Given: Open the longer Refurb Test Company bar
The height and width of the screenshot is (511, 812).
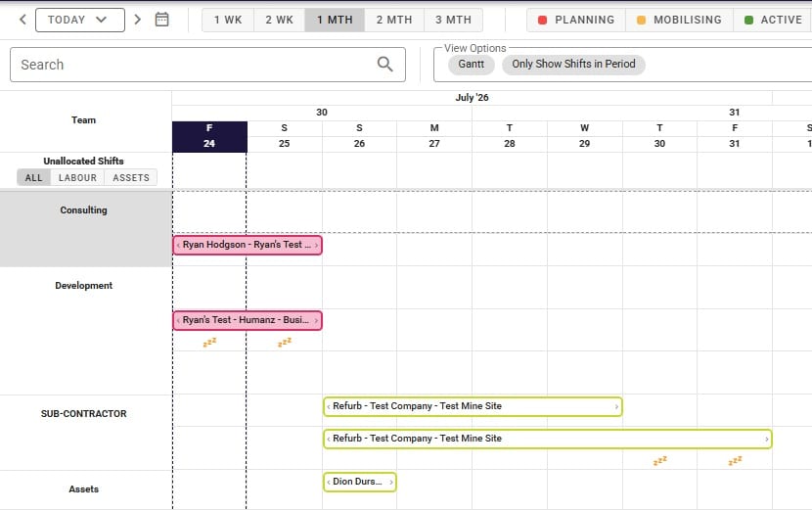Looking at the screenshot, I should [x=548, y=439].
